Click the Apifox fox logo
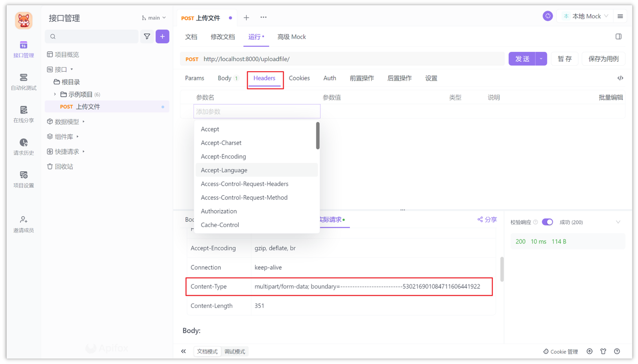The width and height of the screenshot is (638, 364). (23, 20)
